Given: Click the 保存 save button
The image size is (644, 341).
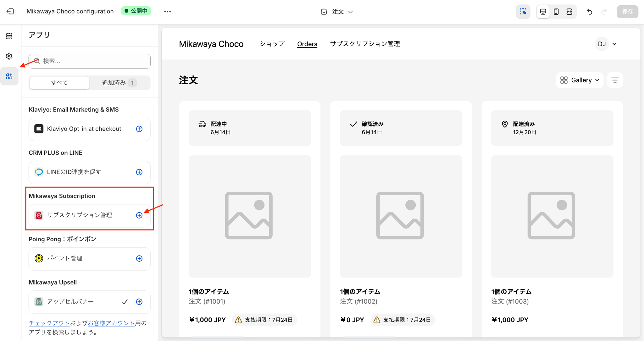Looking at the screenshot, I should (627, 12).
